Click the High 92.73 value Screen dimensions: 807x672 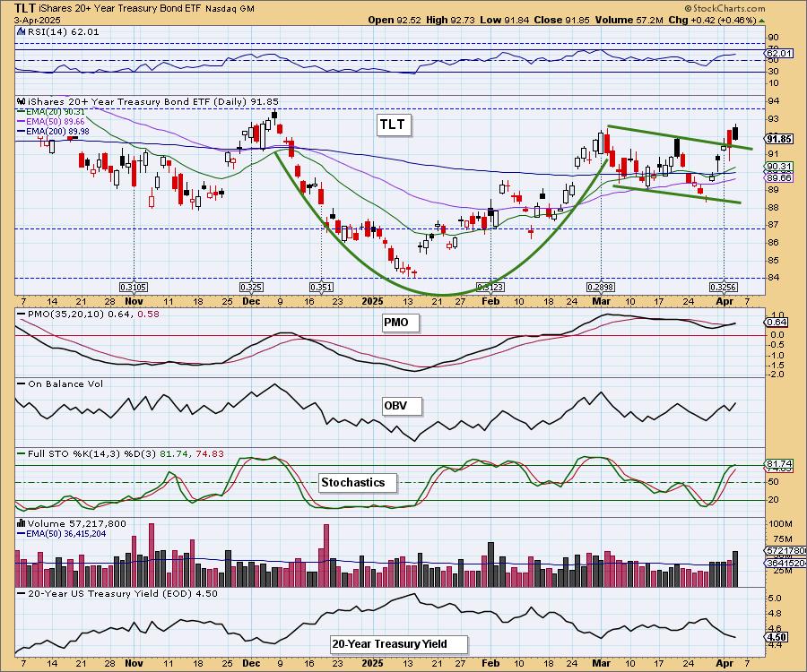[450, 20]
